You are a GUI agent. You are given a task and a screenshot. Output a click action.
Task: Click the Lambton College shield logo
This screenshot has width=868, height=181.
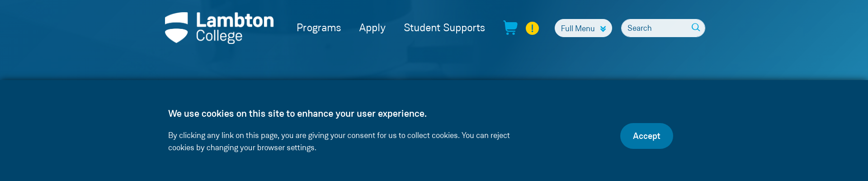tap(176, 28)
